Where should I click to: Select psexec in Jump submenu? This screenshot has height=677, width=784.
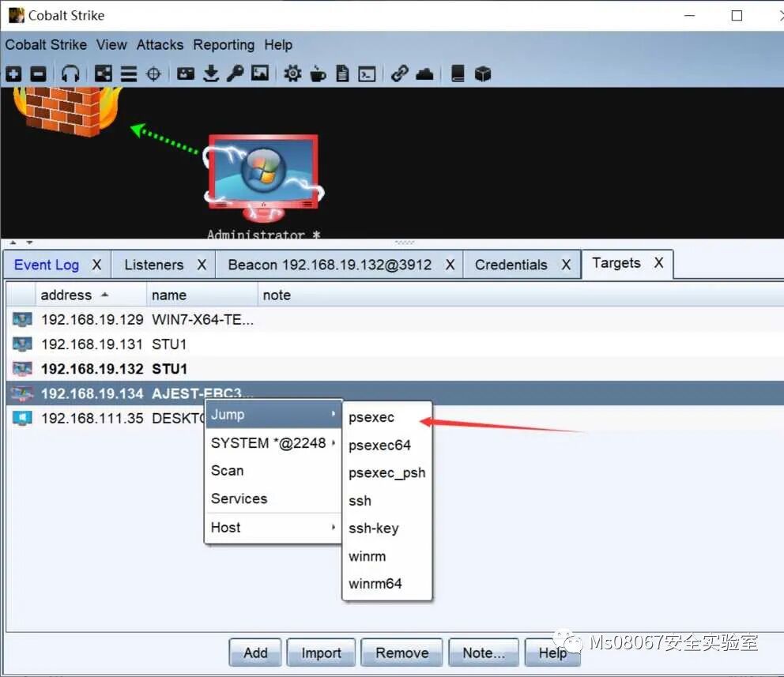pyautogui.click(x=387, y=418)
